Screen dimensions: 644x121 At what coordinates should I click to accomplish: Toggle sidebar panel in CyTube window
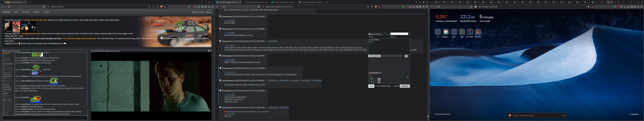click(202, 7)
